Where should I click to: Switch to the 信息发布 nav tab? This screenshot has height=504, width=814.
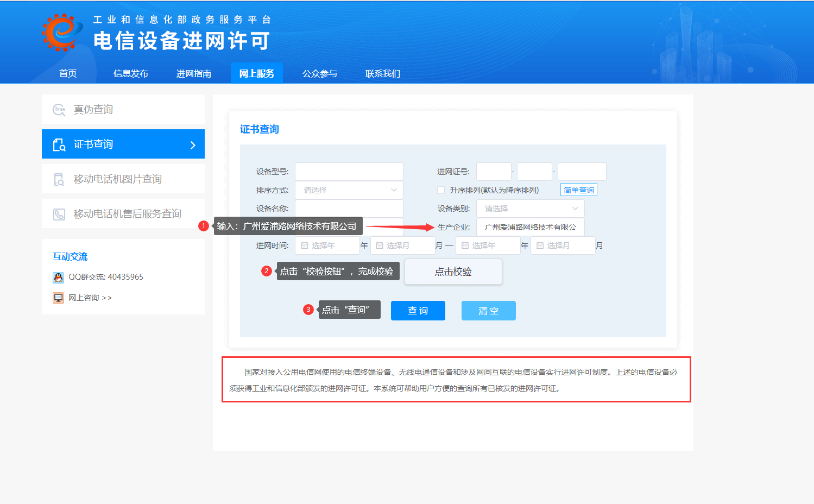[130, 73]
